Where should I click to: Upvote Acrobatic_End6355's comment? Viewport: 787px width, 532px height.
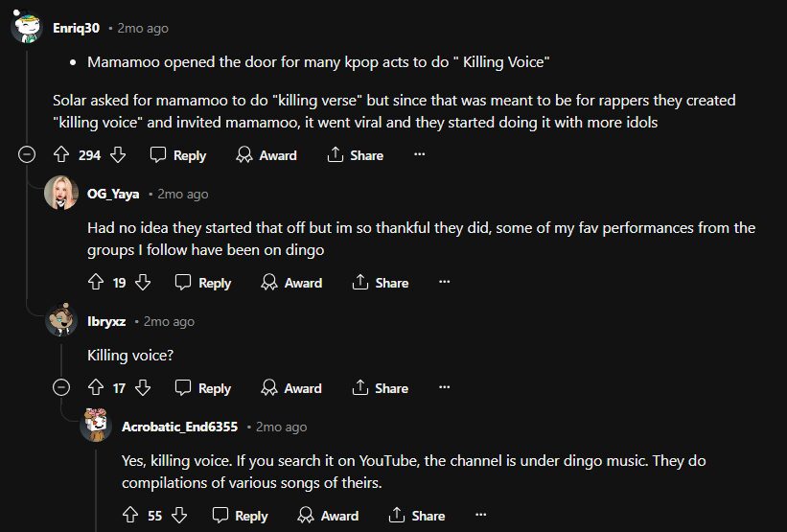(131, 515)
